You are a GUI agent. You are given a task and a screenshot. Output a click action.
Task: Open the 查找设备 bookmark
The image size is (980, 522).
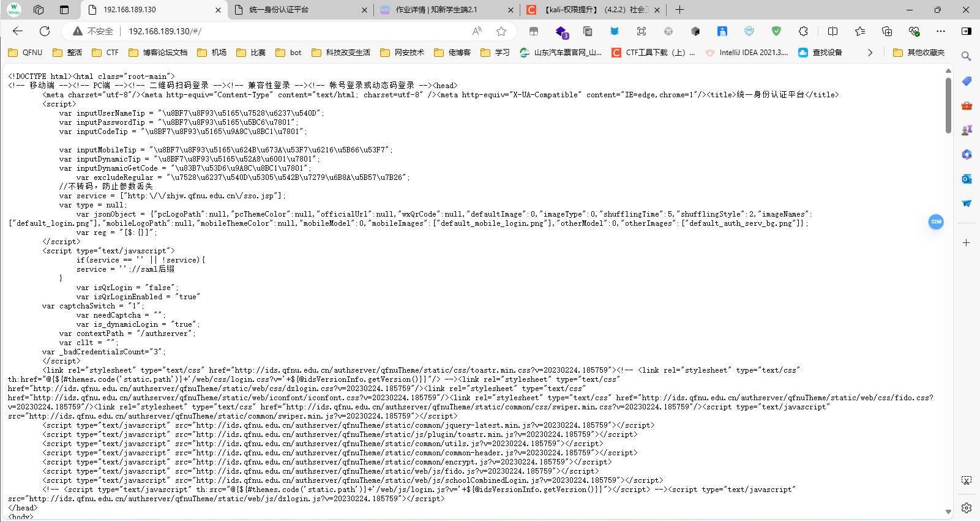tap(820, 53)
